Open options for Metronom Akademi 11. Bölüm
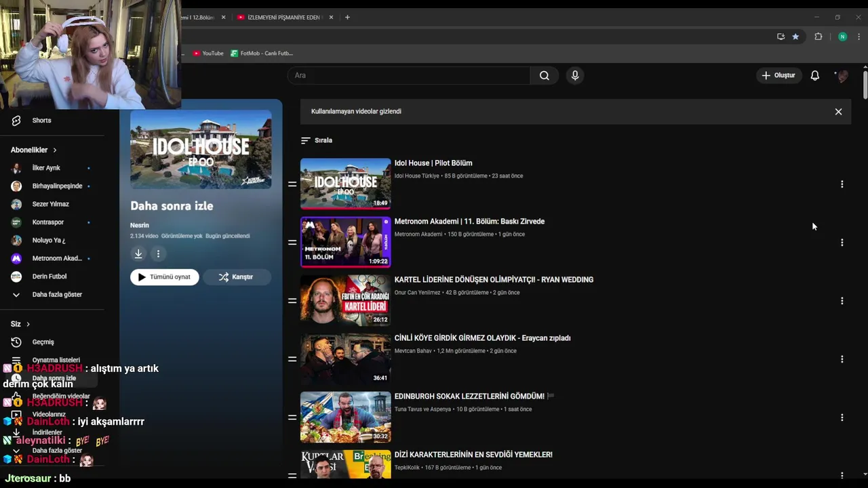 click(842, 242)
